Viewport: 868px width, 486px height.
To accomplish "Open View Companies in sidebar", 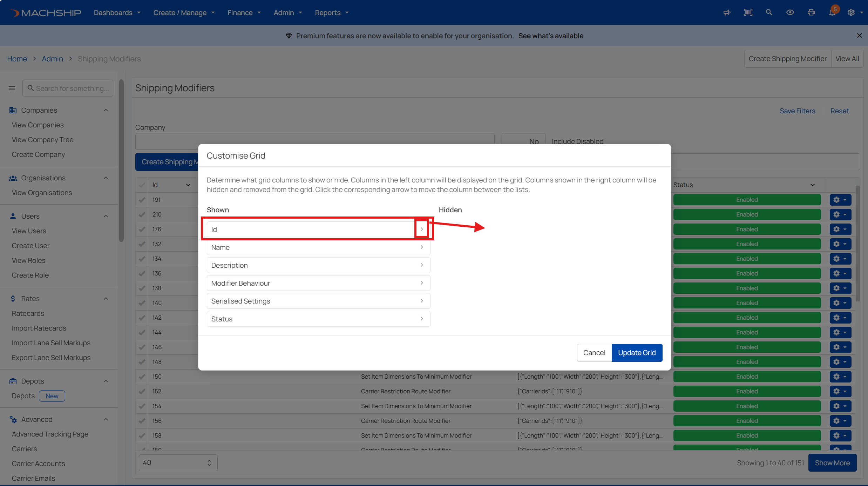I will (38, 125).
